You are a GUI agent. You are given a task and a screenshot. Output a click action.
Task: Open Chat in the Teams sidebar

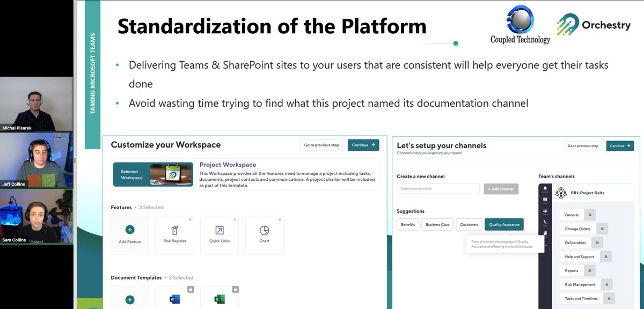tap(545, 201)
